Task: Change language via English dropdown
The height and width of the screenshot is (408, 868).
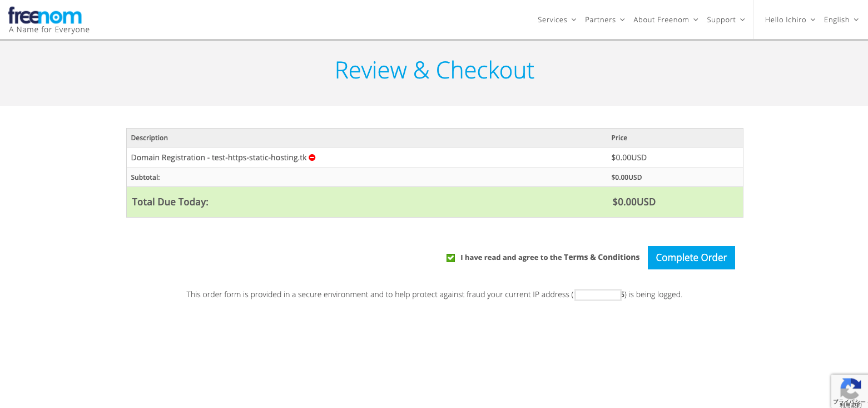Action: [x=841, y=19]
